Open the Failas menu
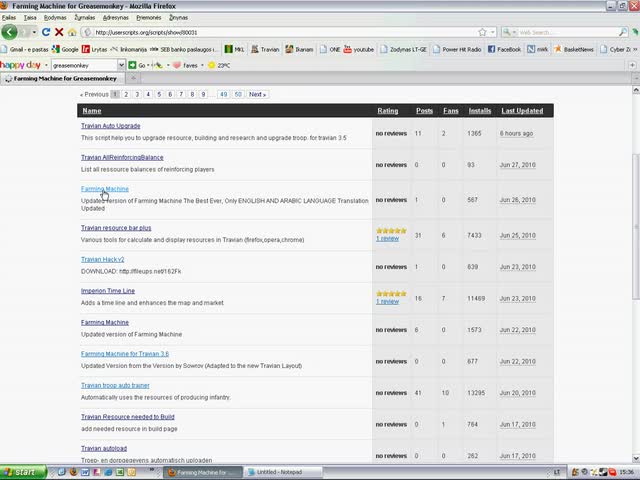The image size is (640, 480). pos(9,18)
